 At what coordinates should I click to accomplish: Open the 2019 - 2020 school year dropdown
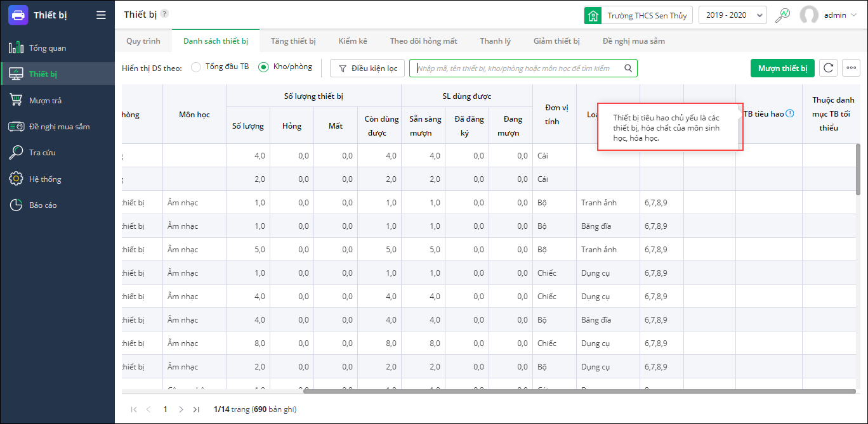click(732, 15)
